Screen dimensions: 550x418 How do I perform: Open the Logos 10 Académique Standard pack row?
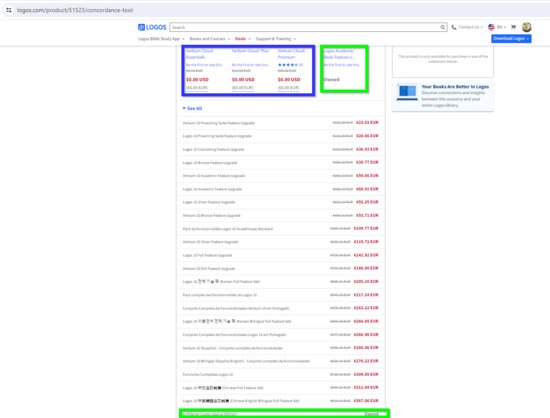coord(281,229)
